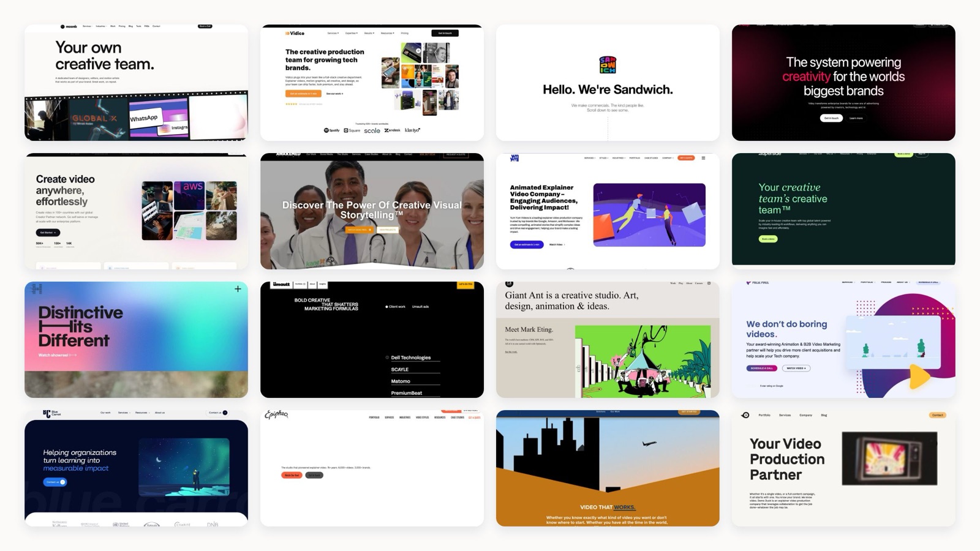Expand Vidico Results dropdown

point(369,33)
